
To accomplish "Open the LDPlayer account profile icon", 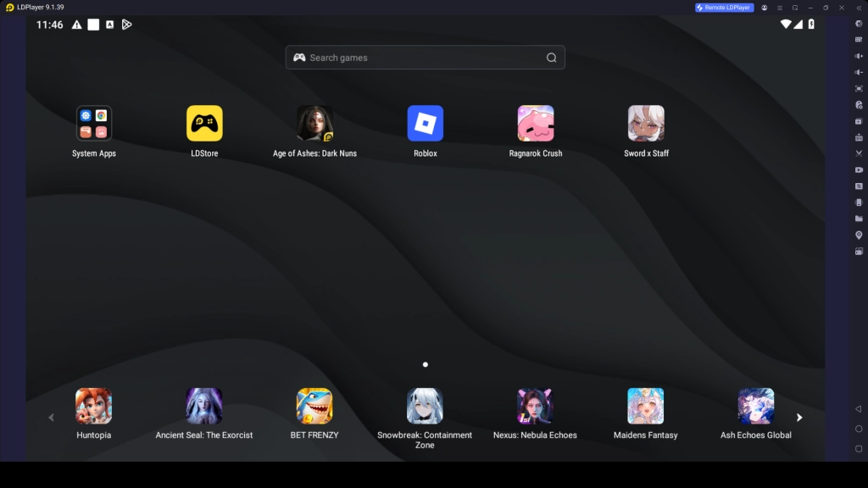I will pos(765,8).
